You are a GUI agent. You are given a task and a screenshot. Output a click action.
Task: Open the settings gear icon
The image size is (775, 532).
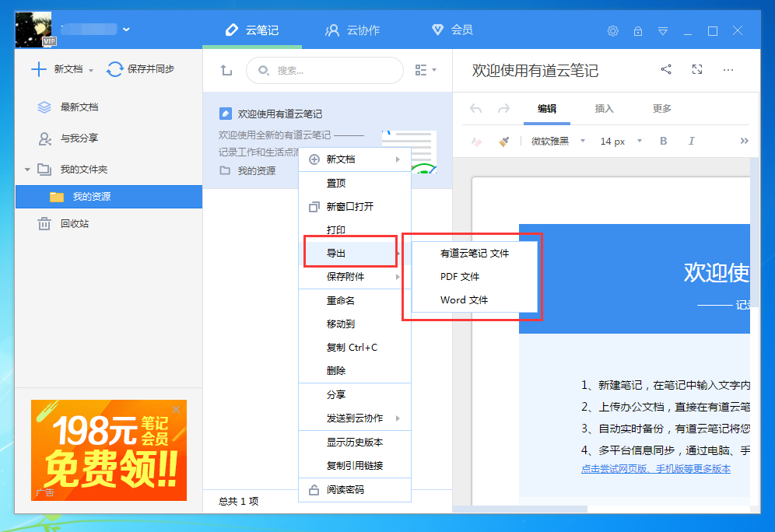[612, 31]
